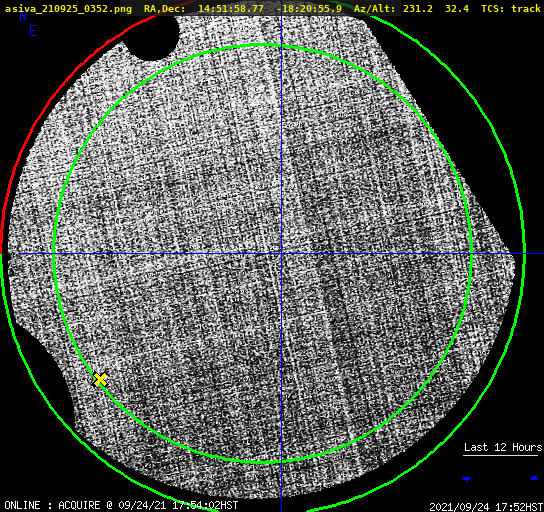544x512 pixels.
Task: Click the TCS: track status text
Action: pos(511,8)
